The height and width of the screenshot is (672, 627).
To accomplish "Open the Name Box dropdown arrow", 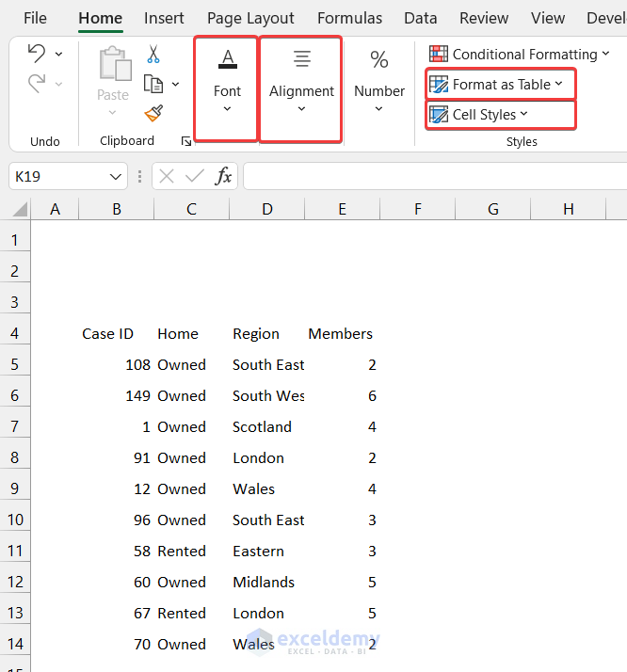I will 115,177.
